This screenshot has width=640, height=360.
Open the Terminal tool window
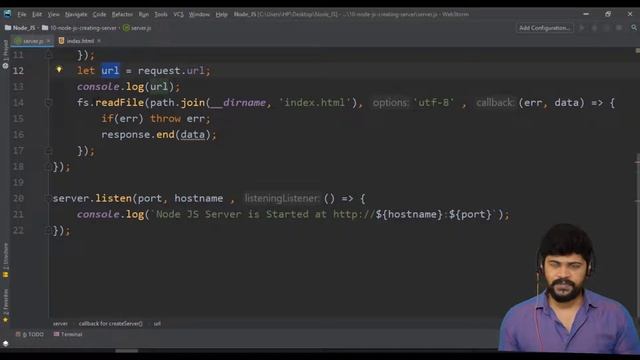(x=68, y=334)
